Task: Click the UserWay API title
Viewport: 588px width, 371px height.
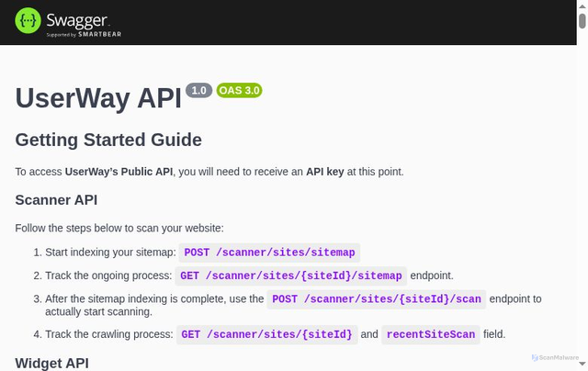Action: pos(98,98)
